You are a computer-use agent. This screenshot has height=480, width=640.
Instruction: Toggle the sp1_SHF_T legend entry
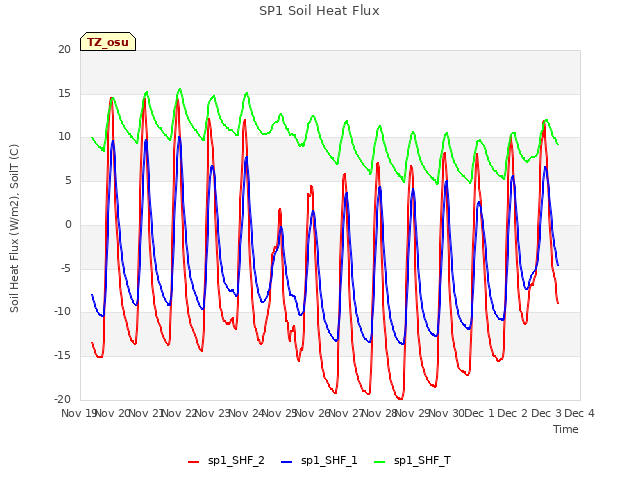point(412,461)
